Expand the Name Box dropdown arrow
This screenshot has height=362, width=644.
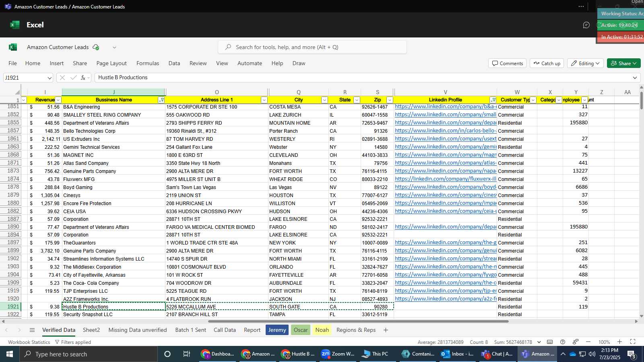pyautogui.click(x=49, y=78)
